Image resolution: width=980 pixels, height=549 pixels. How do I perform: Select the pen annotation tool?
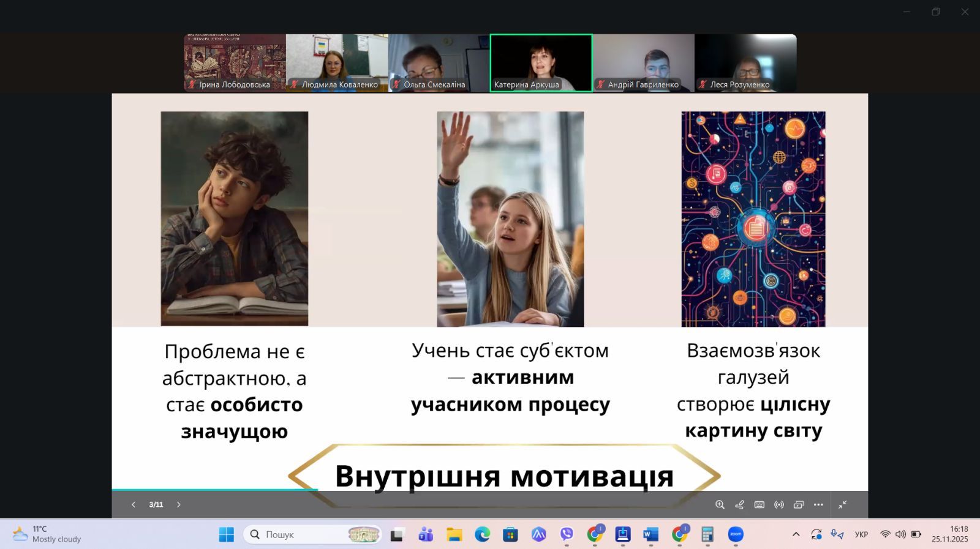tap(739, 505)
